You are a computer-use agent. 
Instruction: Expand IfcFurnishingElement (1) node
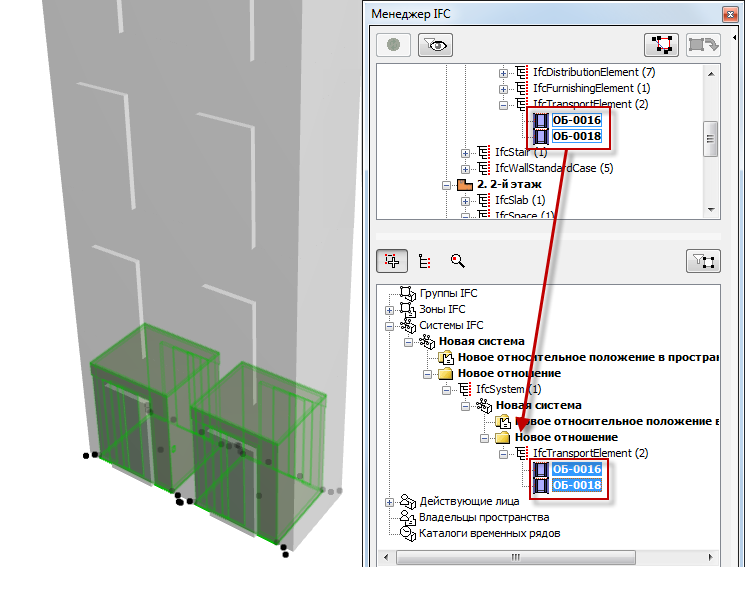coord(503,89)
